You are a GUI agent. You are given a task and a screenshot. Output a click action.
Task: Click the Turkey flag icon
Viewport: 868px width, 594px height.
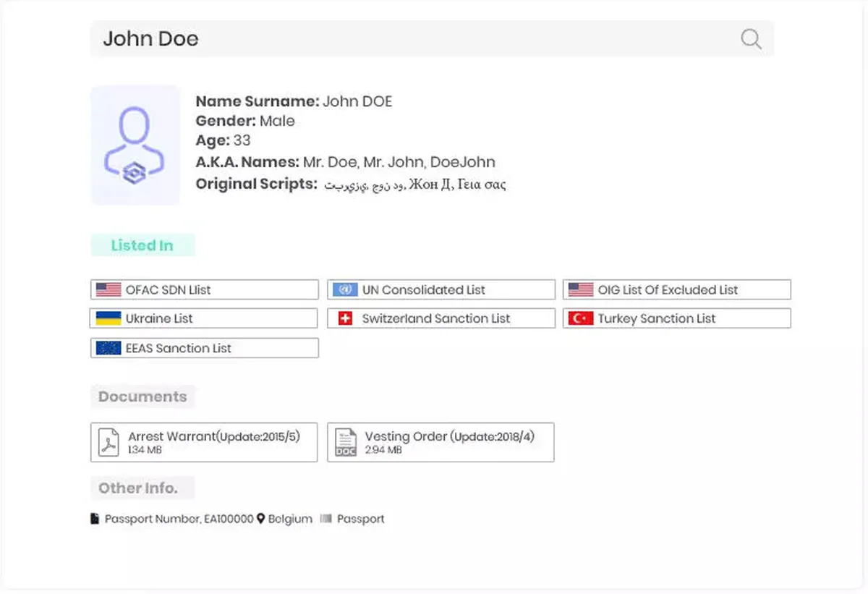pos(581,318)
